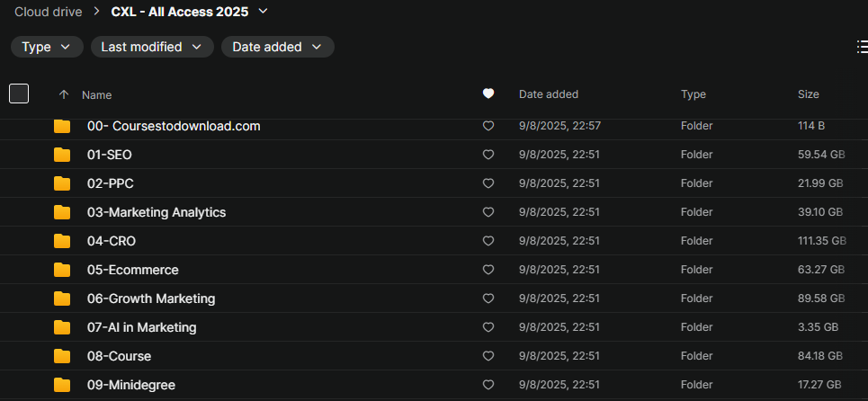Screen dimensions: 868x401
Task: Click the 05-Ecommerce folder icon
Action: tap(62, 270)
